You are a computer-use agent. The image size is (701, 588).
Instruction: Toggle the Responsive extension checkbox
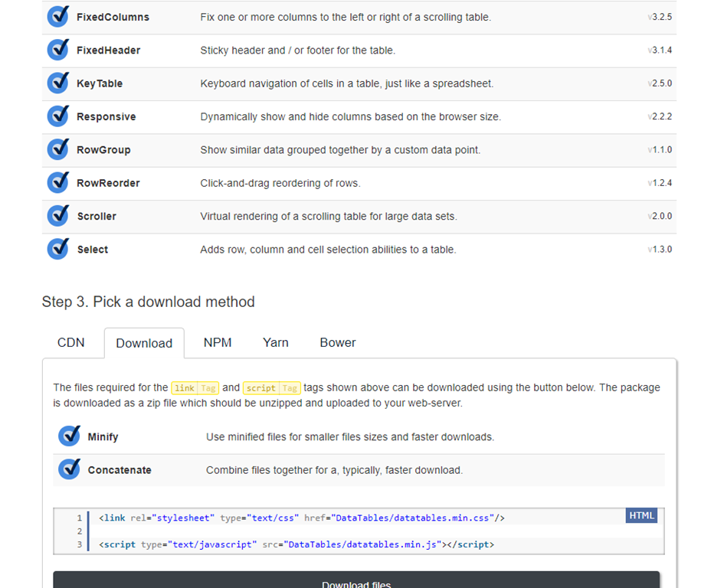pyautogui.click(x=58, y=116)
